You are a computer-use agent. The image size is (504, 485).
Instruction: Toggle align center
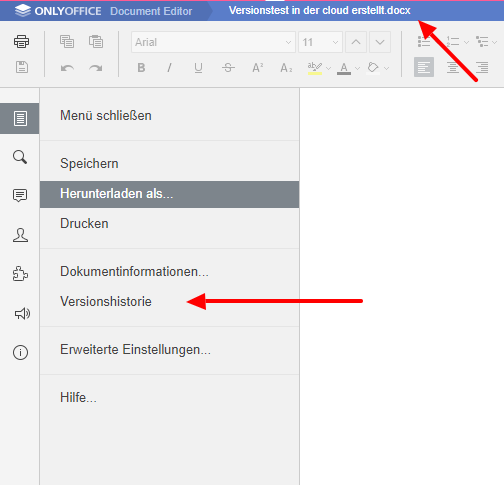pyautogui.click(x=453, y=67)
